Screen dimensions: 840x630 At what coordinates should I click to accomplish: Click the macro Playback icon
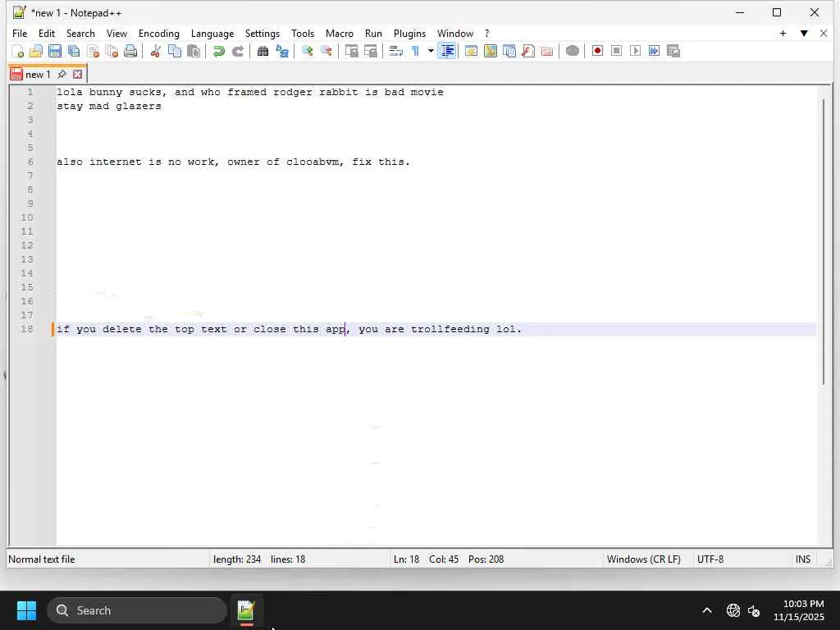(x=636, y=51)
